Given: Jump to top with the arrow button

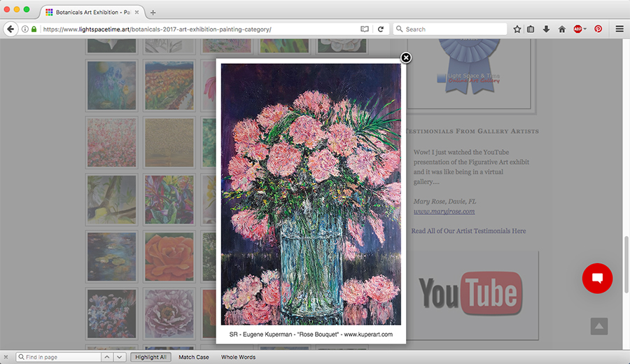Looking at the screenshot, I should 599,326.
